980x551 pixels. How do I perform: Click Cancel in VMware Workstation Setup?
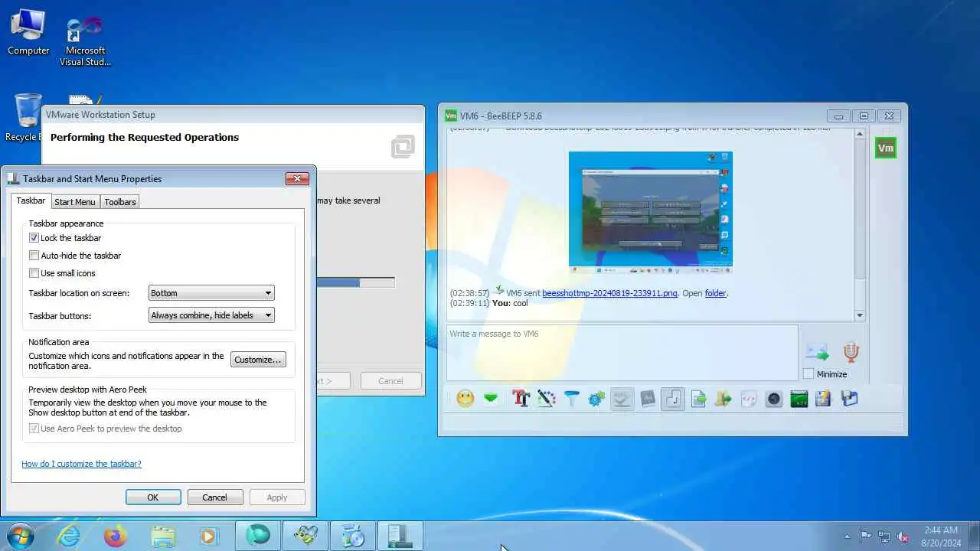pos(390,381)
